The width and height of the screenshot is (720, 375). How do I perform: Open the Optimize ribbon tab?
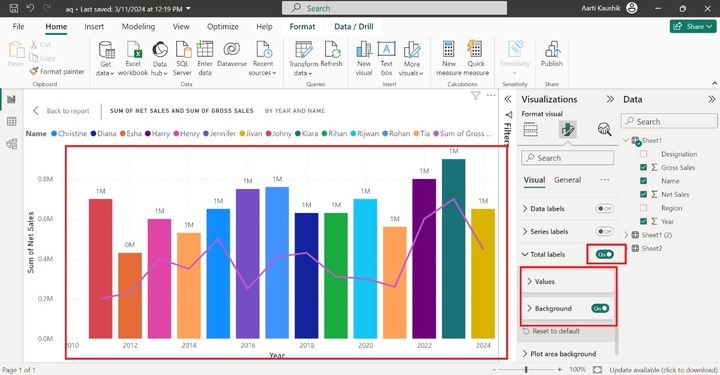pyautogui.click(x=223, y=27)
